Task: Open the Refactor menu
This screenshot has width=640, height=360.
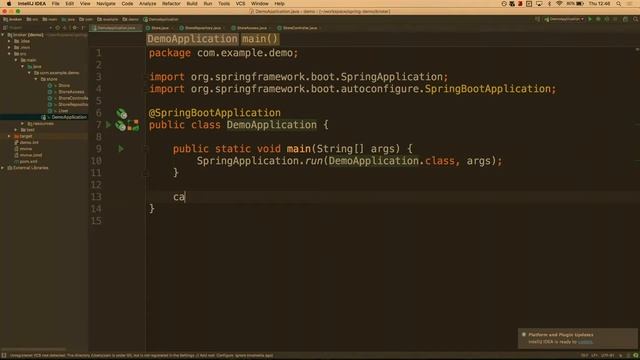Action: (x=171, y=4)
